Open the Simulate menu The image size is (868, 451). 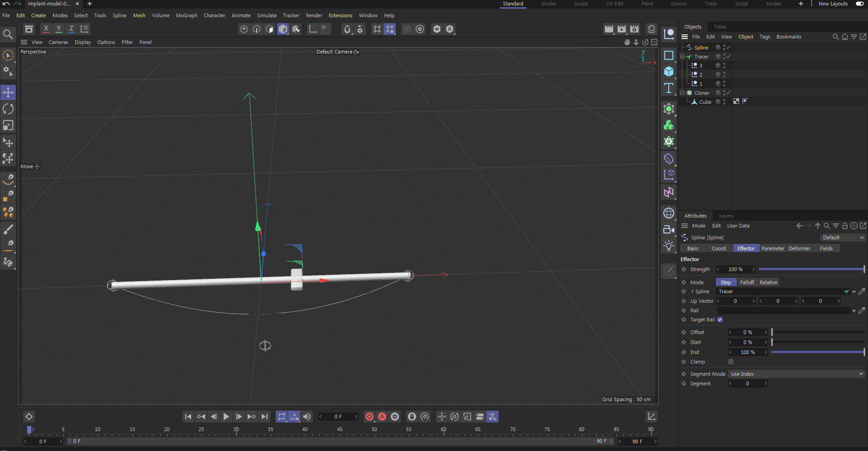click(267, 15)
